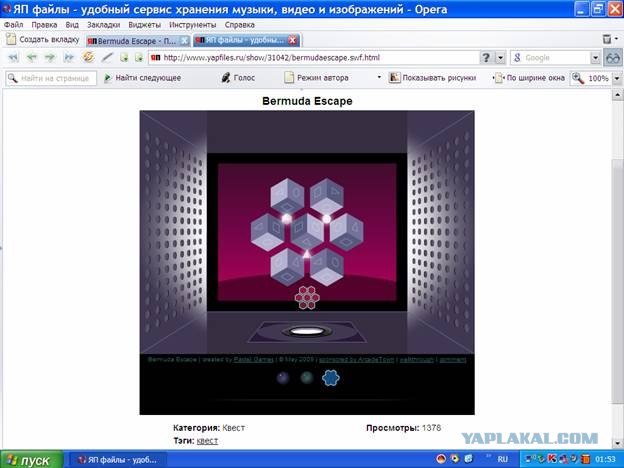This screenshot has width=624, height=468.
Task: Click the left glowing round node between cubes
Action: 287,218
